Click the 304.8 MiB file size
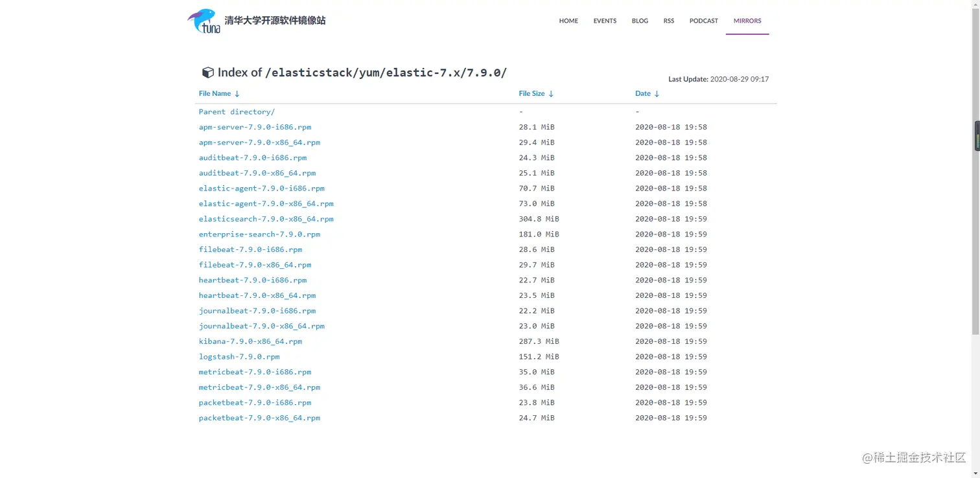Viewport: 980px width, 478px height. click(x=539, y=219)
